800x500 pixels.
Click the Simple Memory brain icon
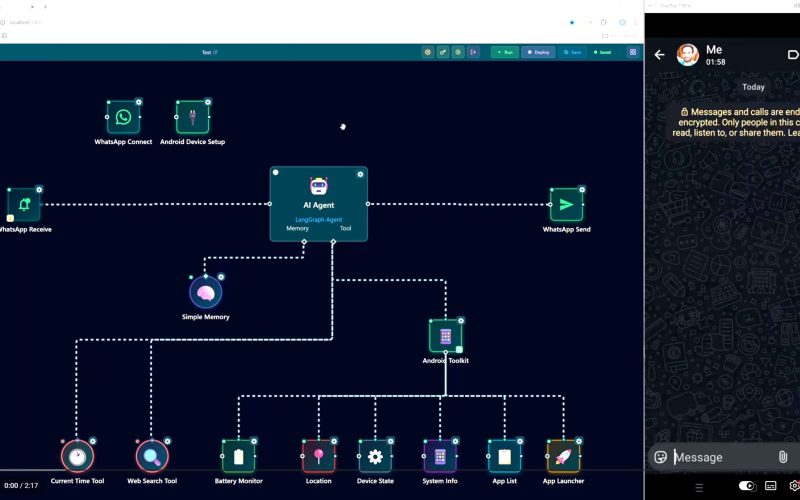click(x=205, y=292)
